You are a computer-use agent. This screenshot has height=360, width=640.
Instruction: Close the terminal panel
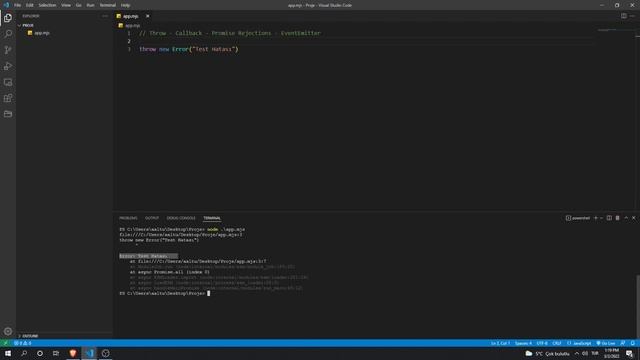634,218
